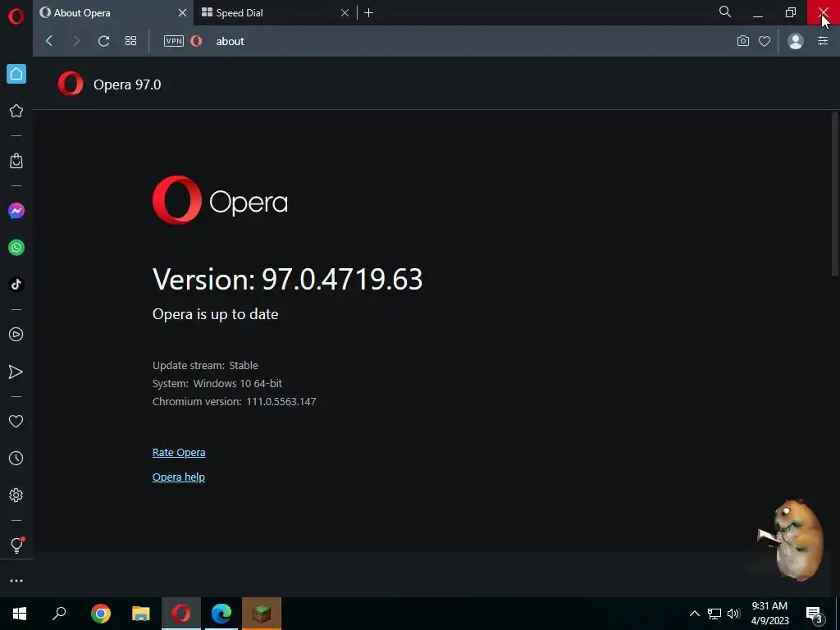Toggle the VPN badge
The width and height of the screenshot is (840, 630).
(174, 41)
